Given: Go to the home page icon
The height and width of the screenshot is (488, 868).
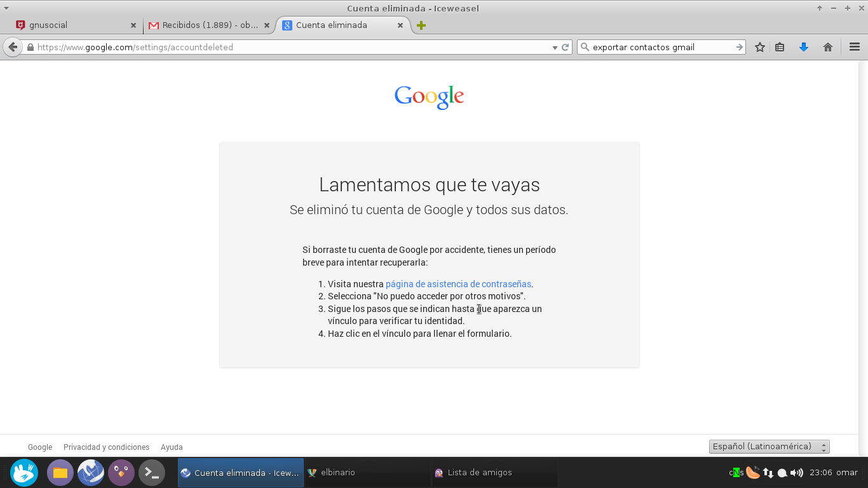Looking at the screenshot, I should click(828, 47).
